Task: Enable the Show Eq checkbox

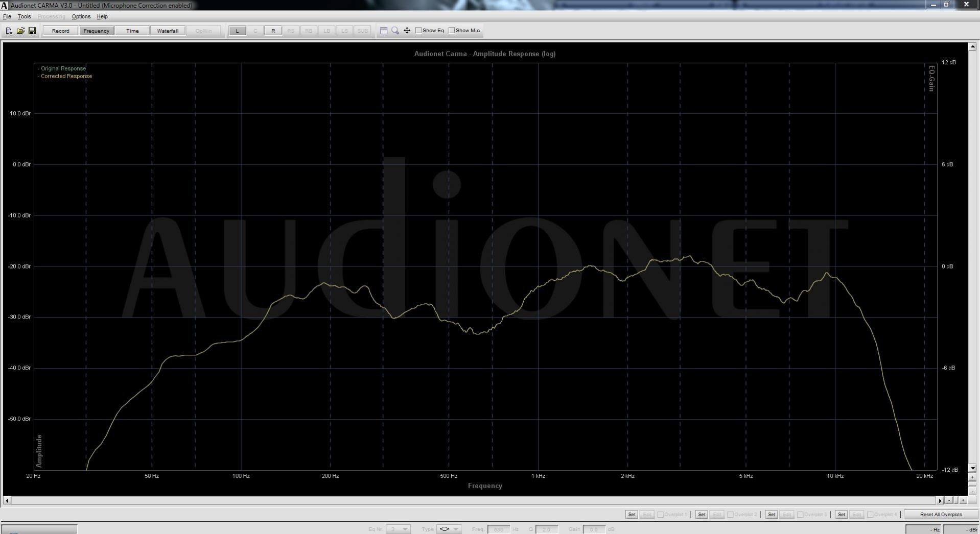Action: tap(418, 30)
